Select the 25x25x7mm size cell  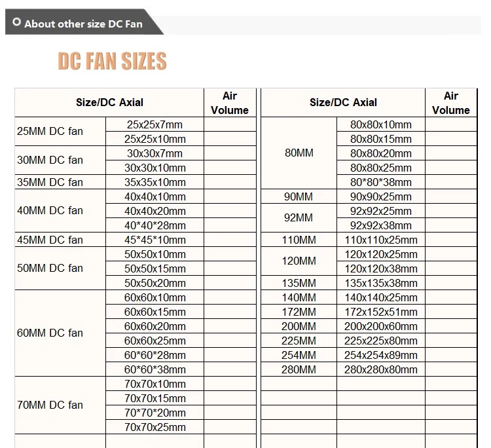(x=155, y=124)
